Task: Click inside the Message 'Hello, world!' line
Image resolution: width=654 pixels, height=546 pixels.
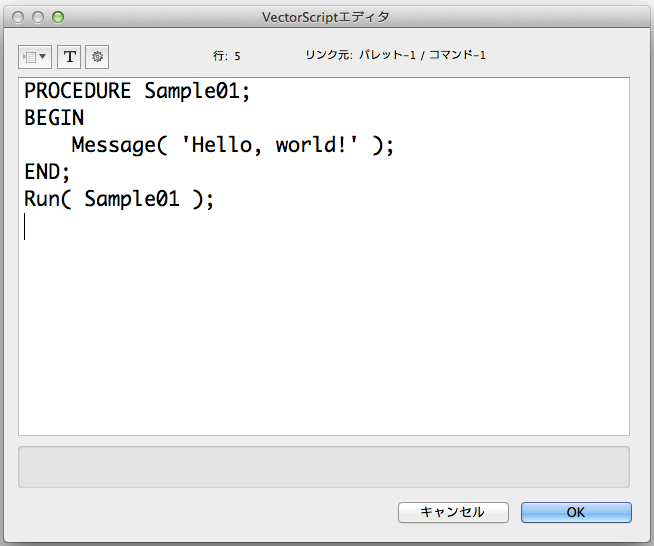Action: point(233,145)
